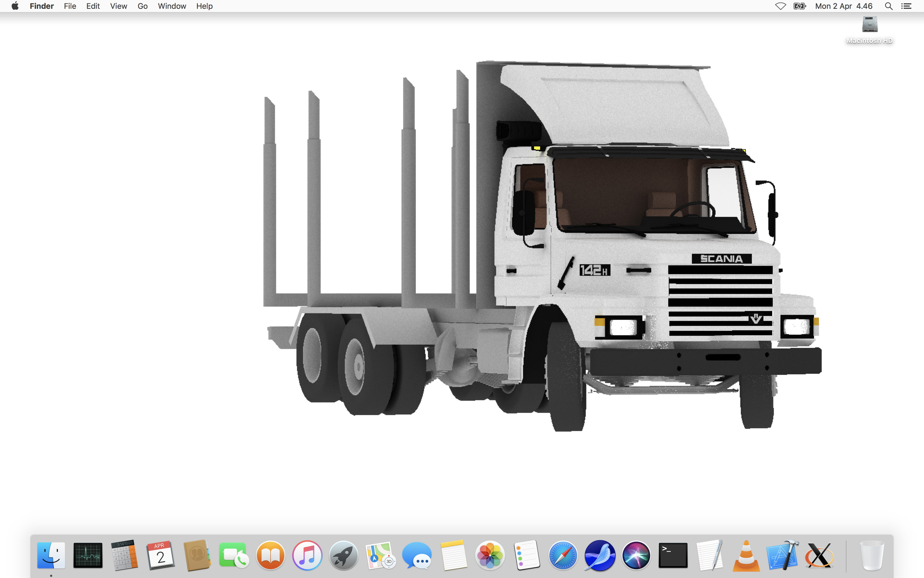The image size is (924, 578).
Task: Open the Calculator app in Dock
Action: (124, 555)
